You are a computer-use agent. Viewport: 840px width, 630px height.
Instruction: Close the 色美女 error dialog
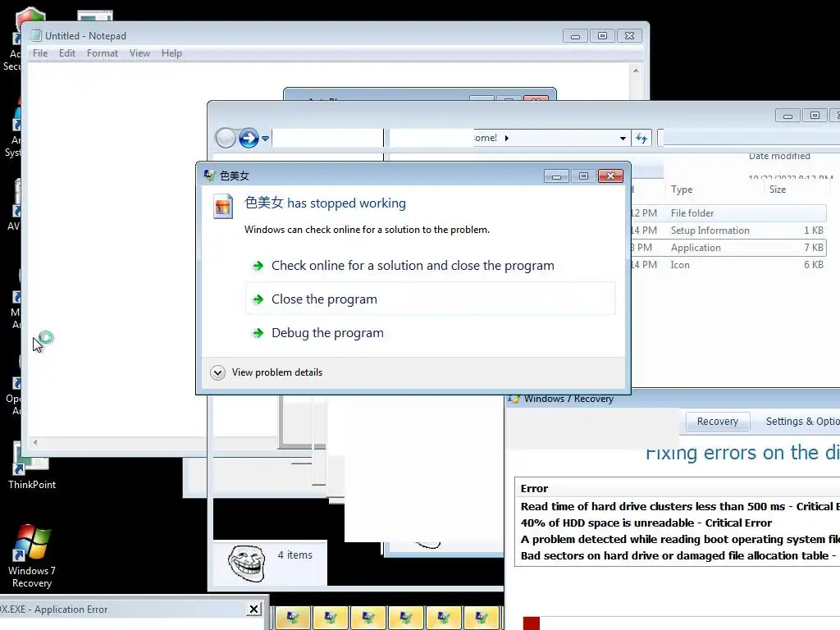coord(610,176)
